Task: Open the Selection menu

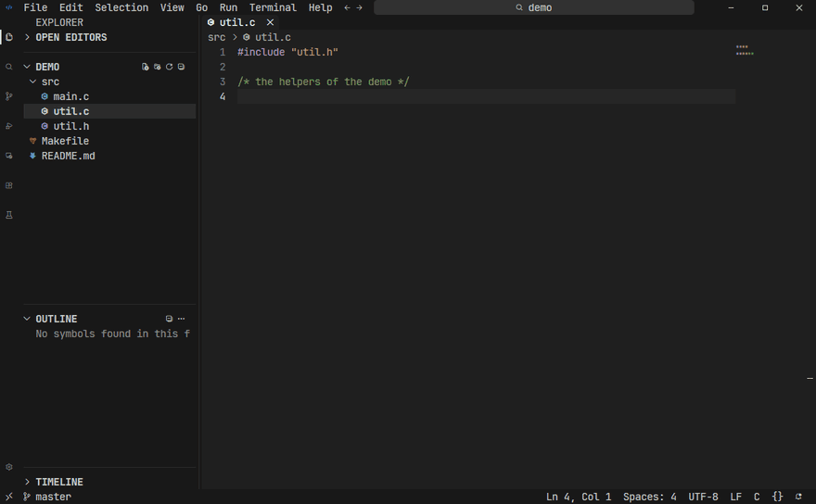Action: pos(121,7)
